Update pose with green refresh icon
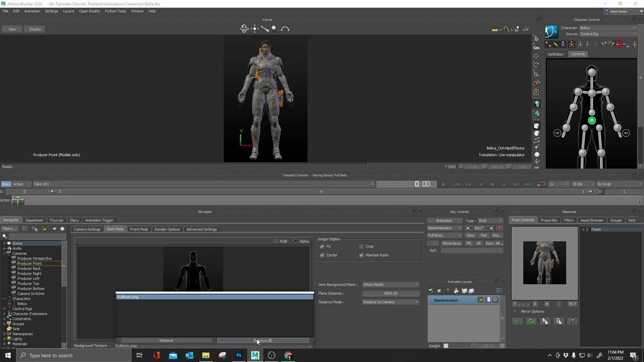This screenshot has width=644, height=362. coord(531,321)
